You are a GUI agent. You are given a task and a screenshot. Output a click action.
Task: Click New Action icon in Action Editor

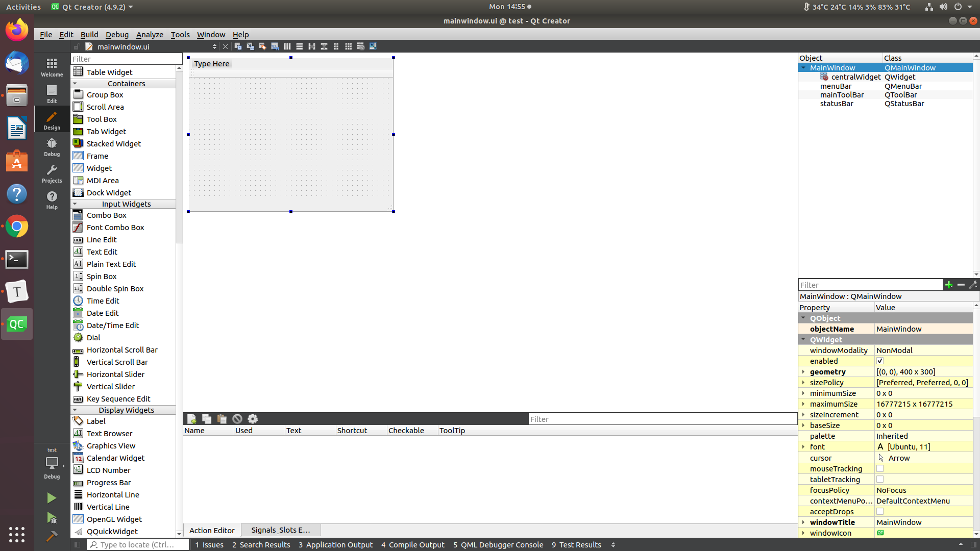click(192, 419)
